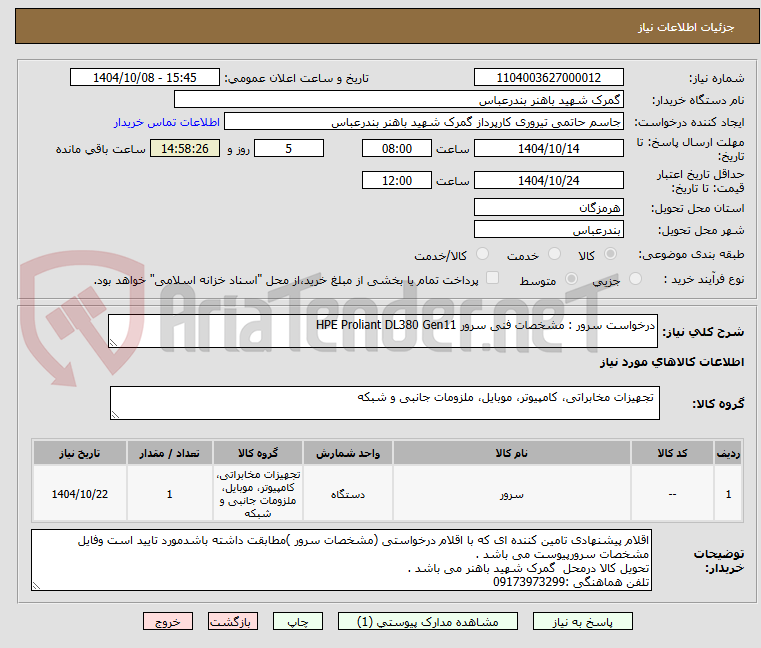Click resize handle of توضیحات خریدار textarea

(x=36, y=586)
